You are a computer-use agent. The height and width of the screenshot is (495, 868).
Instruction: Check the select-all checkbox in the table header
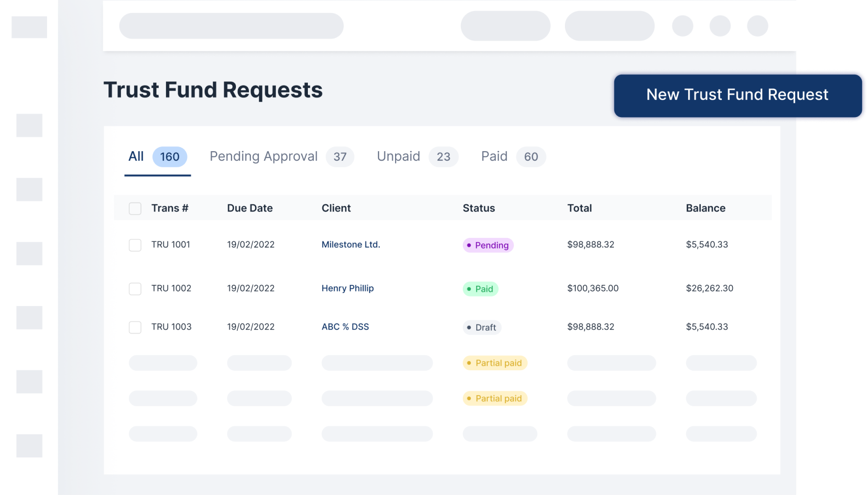[135, 208]
